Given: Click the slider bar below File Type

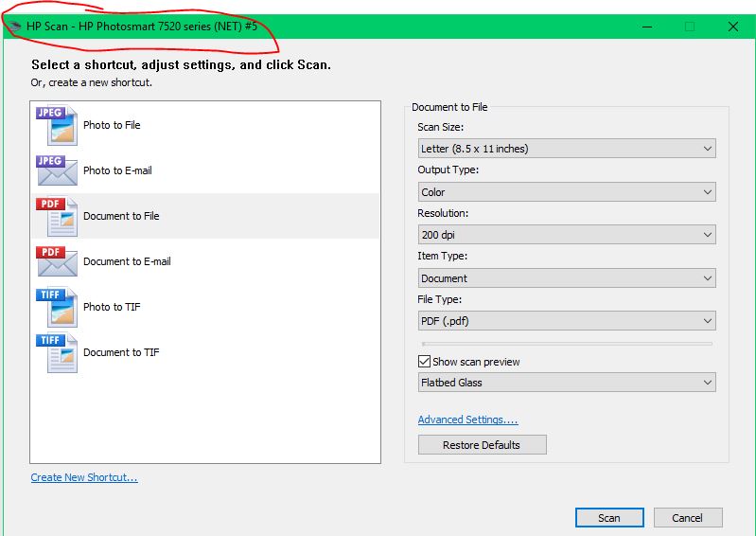Looking at the screenshot, I should [x=566, y=344].
